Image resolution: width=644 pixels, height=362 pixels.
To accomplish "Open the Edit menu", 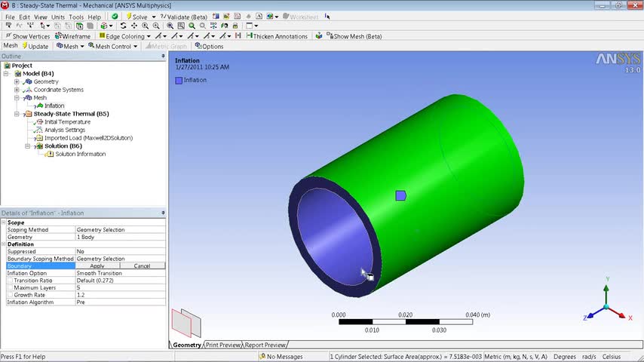I will (x=24, y=17).
